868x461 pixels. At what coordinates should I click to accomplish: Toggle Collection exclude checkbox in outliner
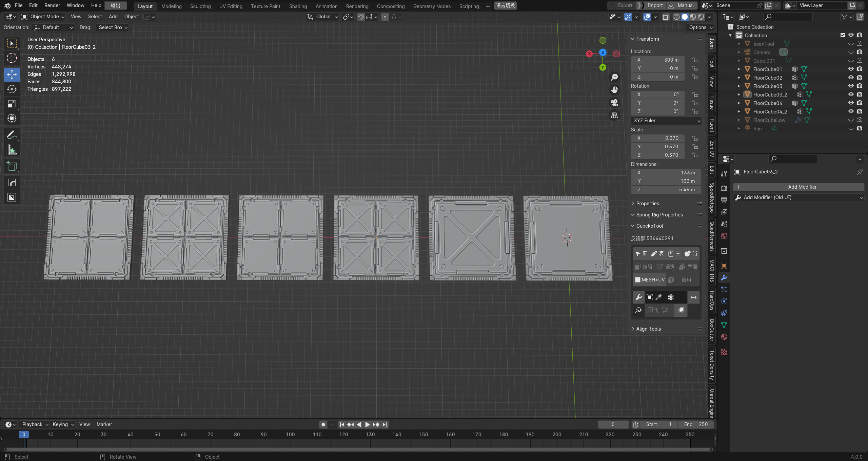843,35
